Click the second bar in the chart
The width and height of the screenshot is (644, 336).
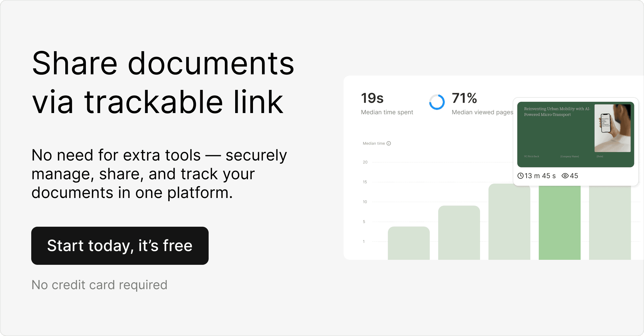pyautogui.click(x=459, y=232)
